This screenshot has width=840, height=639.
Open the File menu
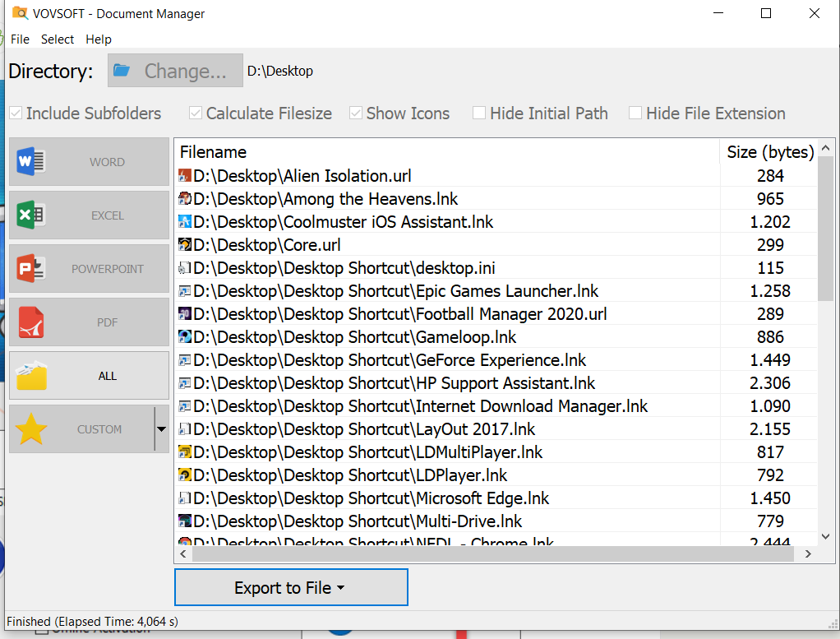(x=20, y=39)
